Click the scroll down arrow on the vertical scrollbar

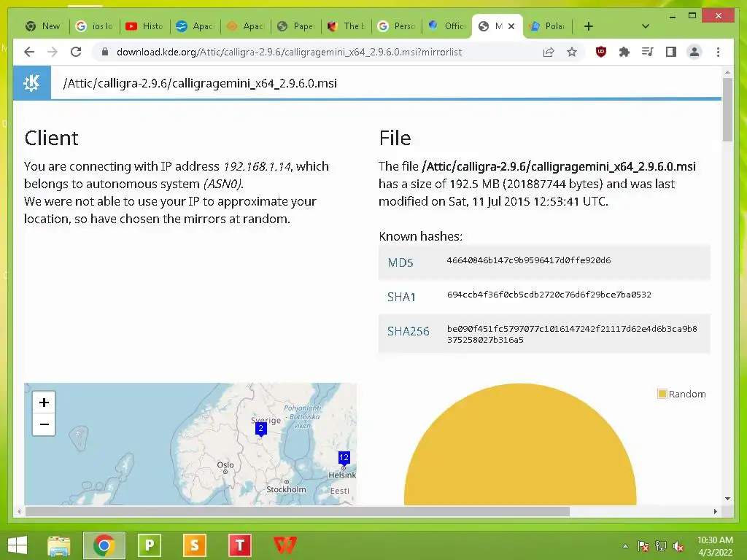(727, 499)
